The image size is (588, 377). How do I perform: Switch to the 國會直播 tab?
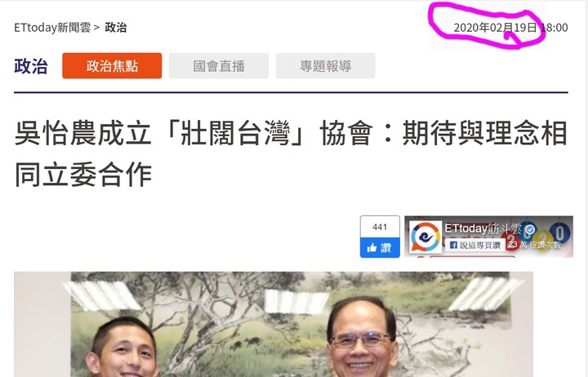219,65
